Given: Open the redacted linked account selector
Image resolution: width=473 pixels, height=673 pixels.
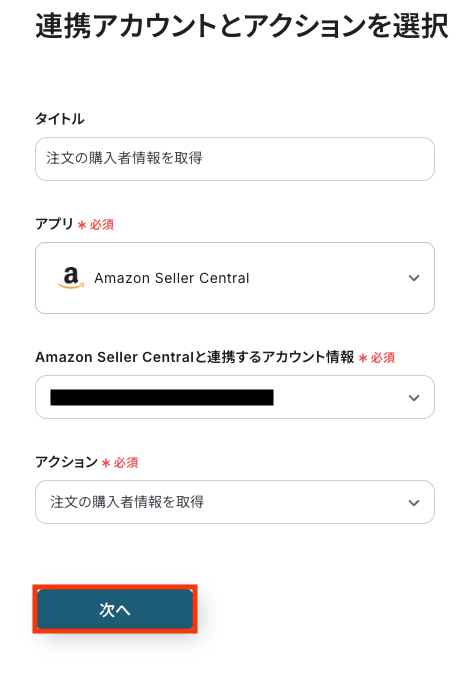Looking at the screenshot, I should tap(235, 397).
